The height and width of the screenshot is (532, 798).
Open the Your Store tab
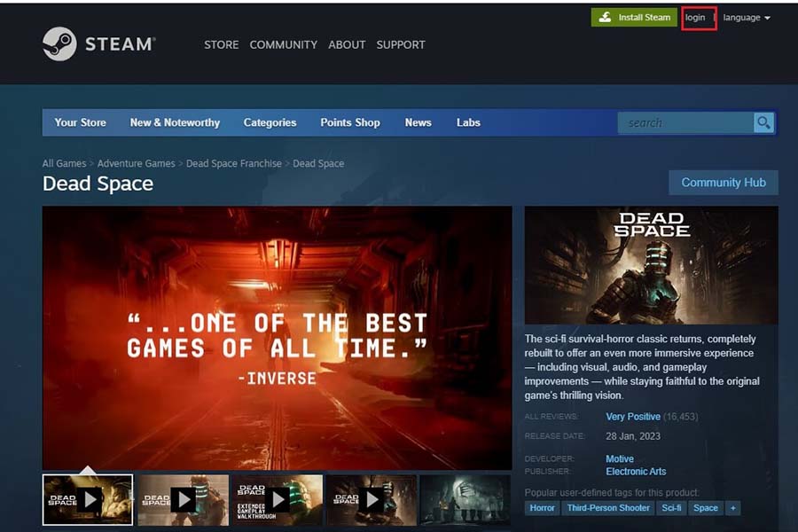pyautogui.click(x=81, y=122)
